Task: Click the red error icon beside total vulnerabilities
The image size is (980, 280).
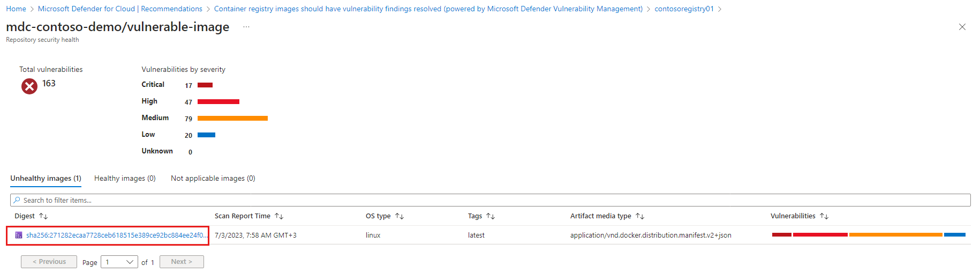Action: tap(29, 86)
